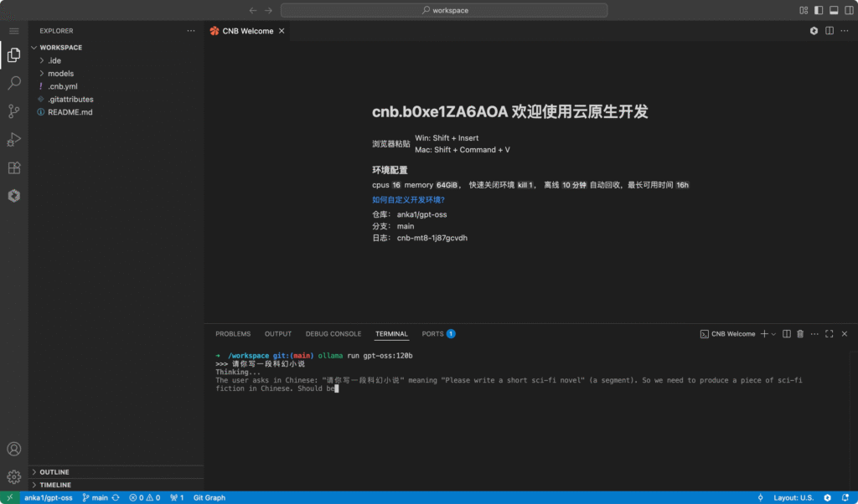Toggle the bottom panel visibility
This screenshot has width=858, height=504.
(x=833, y=10)
